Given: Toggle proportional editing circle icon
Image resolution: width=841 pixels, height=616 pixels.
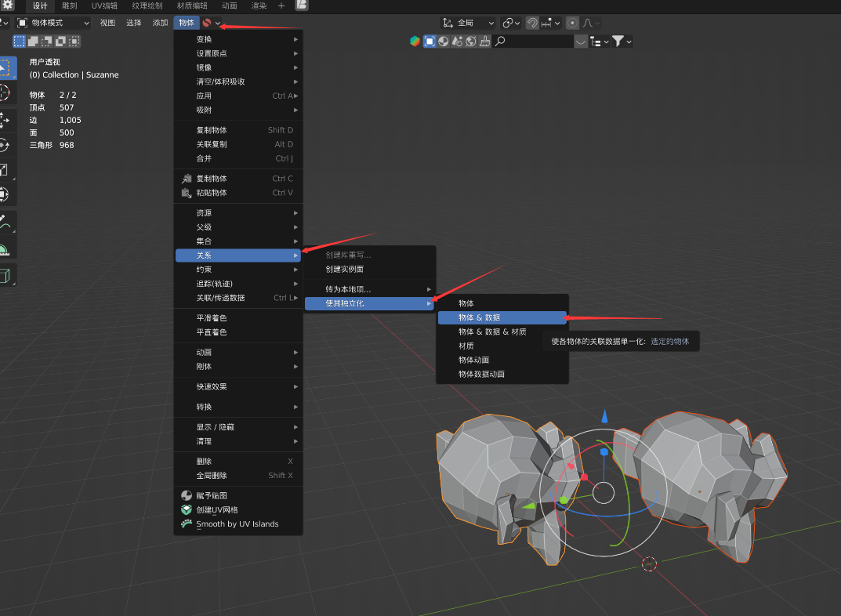Looking at the screenshot, I should pos(572,23).
